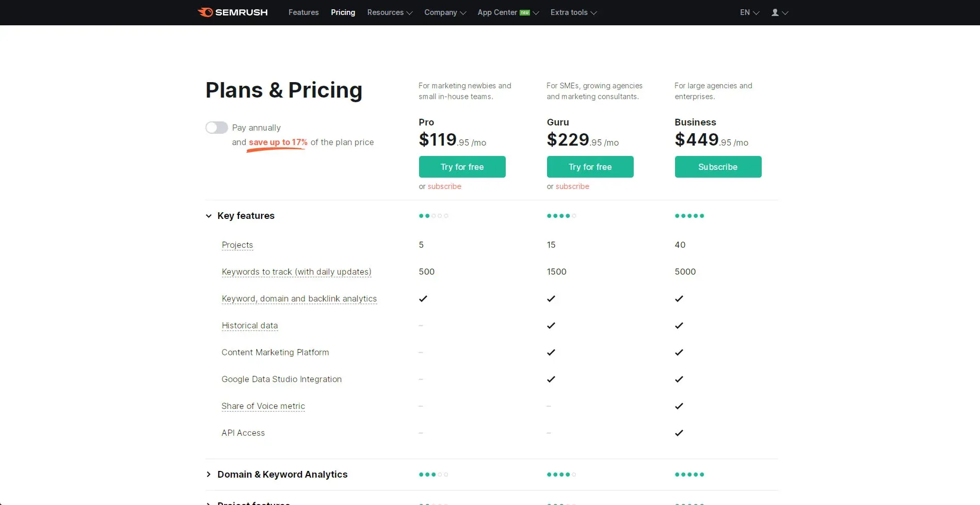This screenshot has height=505, width=980.
Task: Open the Company dropdown menu
Action: pos(445,12)
